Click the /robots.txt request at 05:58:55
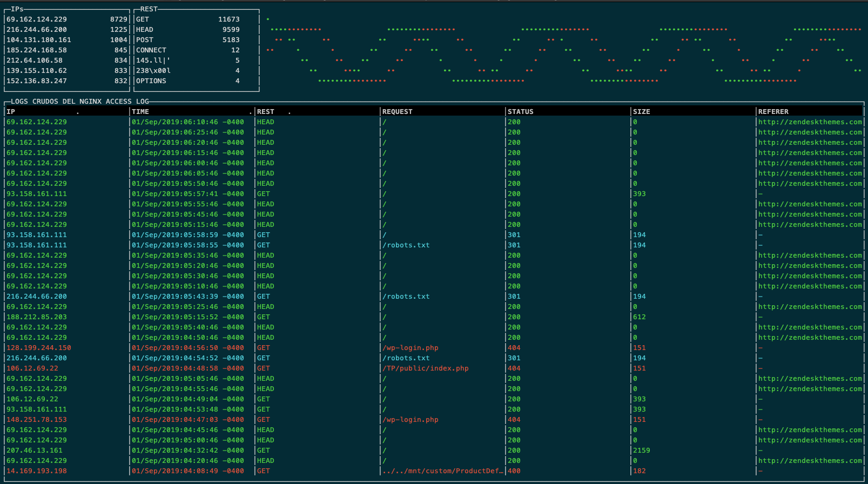The width and height of the screenshot is (868, 484). [406, 245]
